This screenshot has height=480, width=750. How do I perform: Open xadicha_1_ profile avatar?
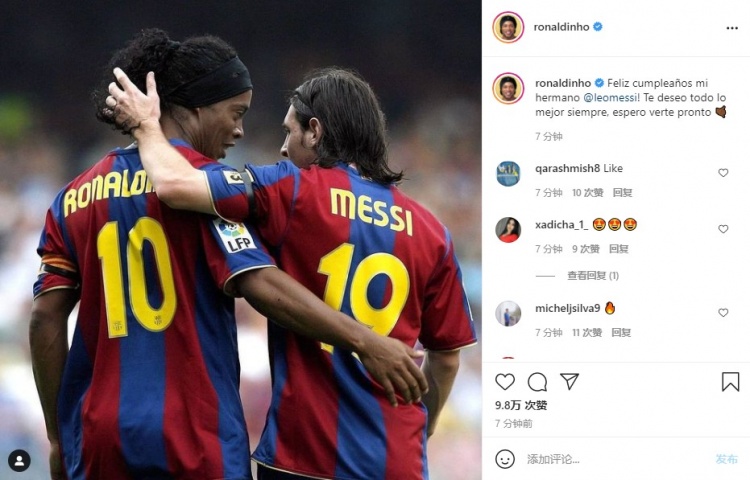coord(508,230)
